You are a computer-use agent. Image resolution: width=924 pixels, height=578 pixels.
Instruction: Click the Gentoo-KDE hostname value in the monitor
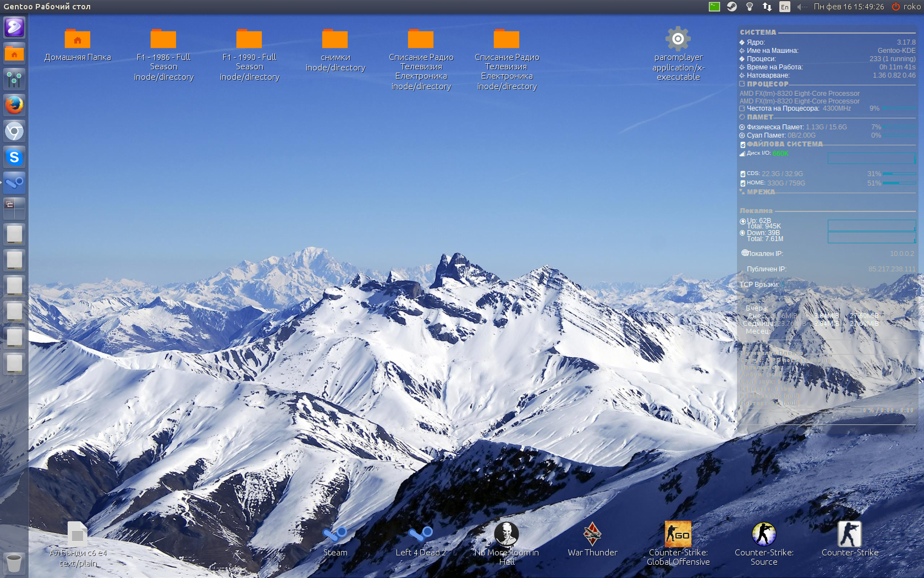coord(897,51)
